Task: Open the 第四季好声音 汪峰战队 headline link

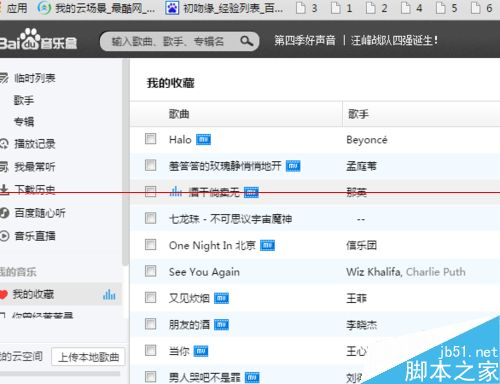Action: [x=356, y=41]
